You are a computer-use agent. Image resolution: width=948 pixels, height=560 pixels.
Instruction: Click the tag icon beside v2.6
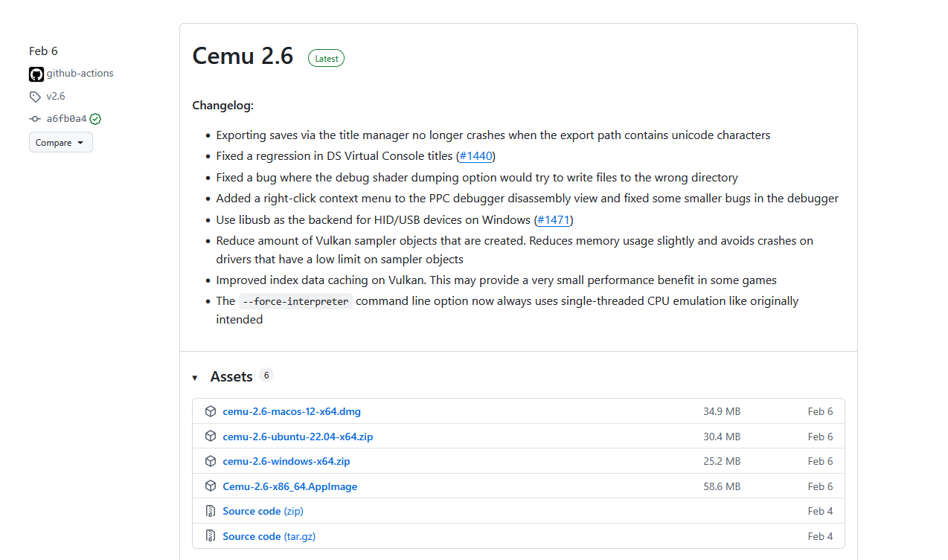coord(35,97)
